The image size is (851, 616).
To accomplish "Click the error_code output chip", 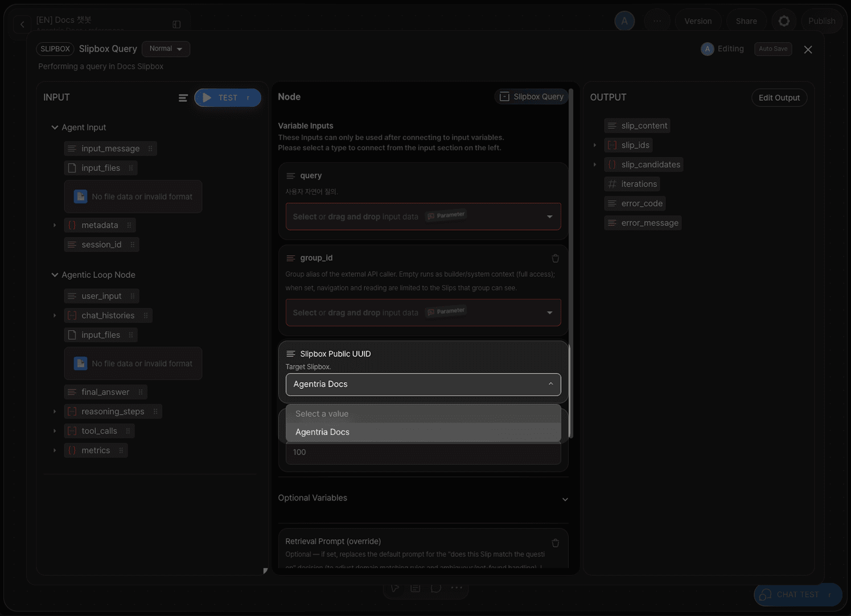I will pos(635,203).
